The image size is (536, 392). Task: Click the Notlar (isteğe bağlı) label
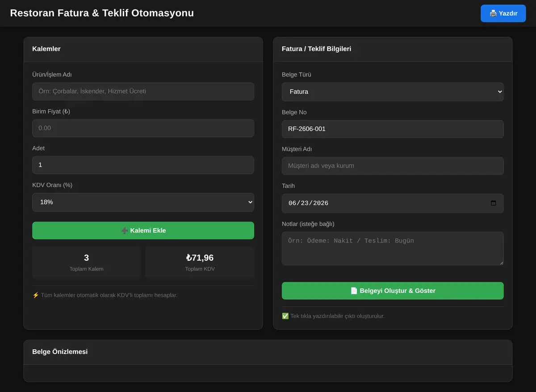(x=308, y=224)
